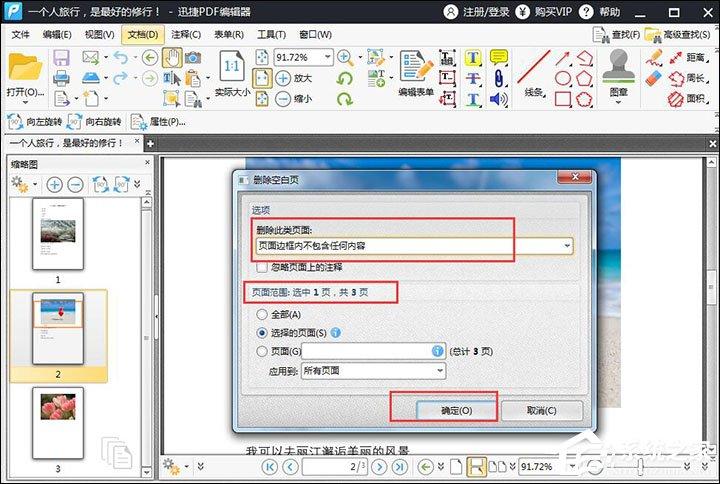
Task: Open 属性(P) properties
Action: tap(158, 122)
